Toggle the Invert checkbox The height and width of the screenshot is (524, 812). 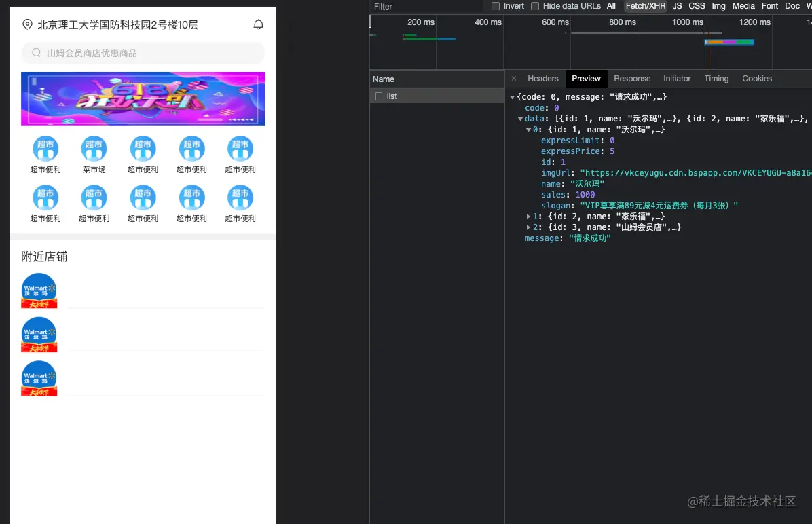(496, 6)
